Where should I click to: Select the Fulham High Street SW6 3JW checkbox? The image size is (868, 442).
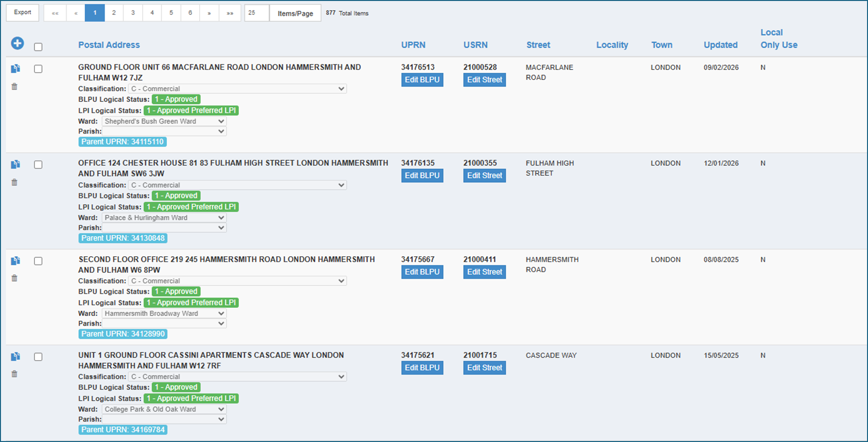pyautogui.click(x=38, y=165)
